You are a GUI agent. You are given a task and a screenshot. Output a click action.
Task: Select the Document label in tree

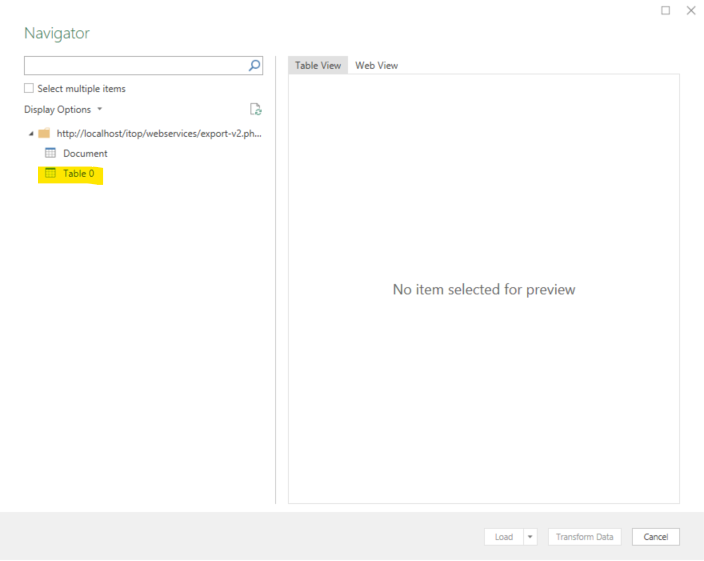click(85, 153)
